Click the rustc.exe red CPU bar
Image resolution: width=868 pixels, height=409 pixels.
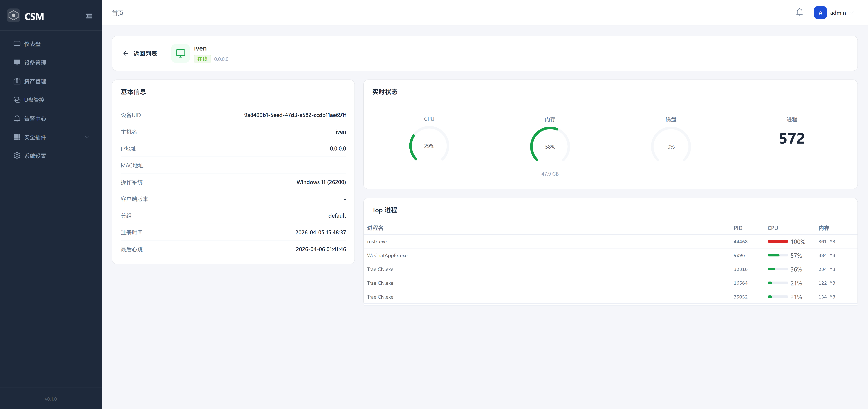coord(777,242)
